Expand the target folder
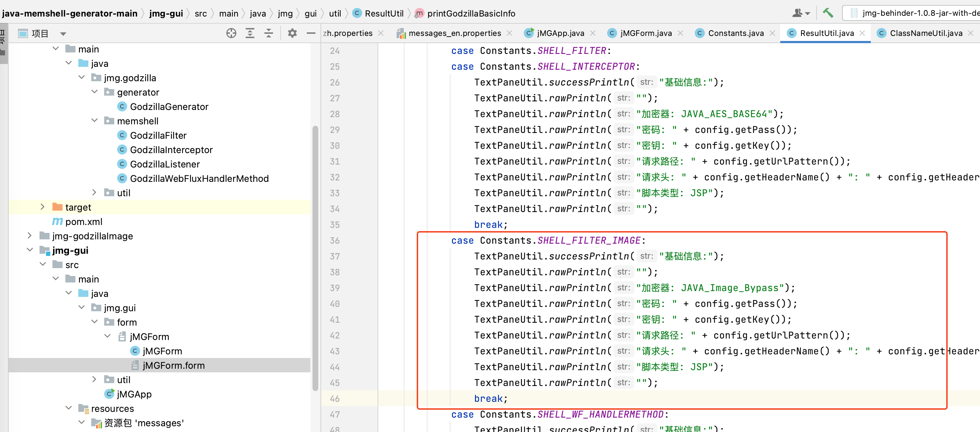 coord(43,207)
